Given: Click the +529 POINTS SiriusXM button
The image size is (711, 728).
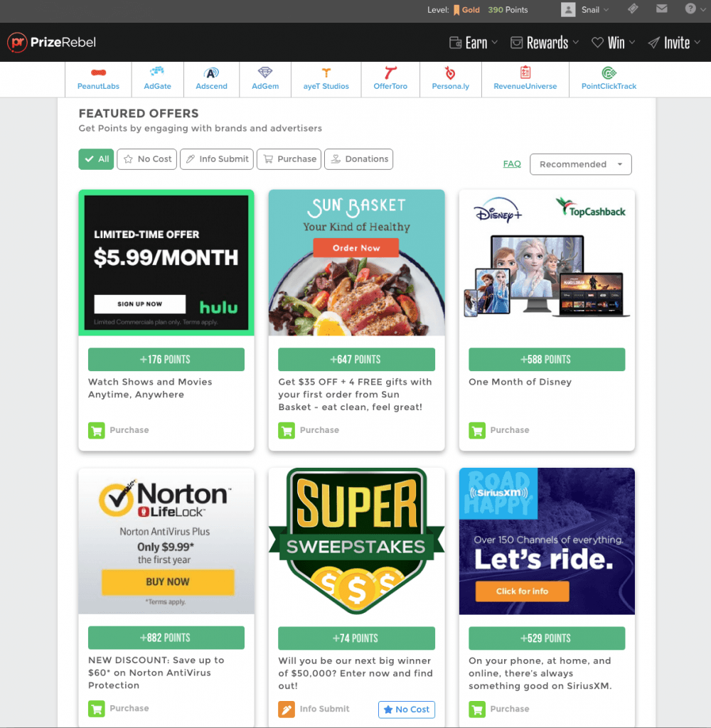Looking at the screenshot, I should pos(547,638).
